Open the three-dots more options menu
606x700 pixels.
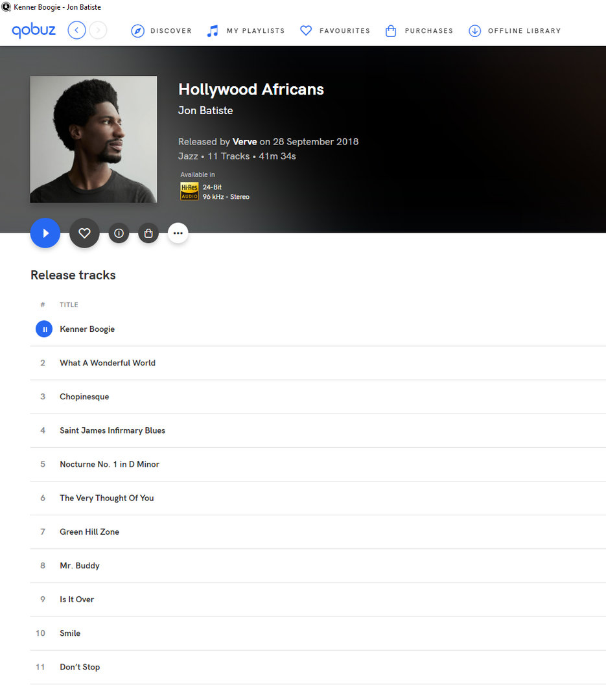pyautogui.click(x=178, y=233)
